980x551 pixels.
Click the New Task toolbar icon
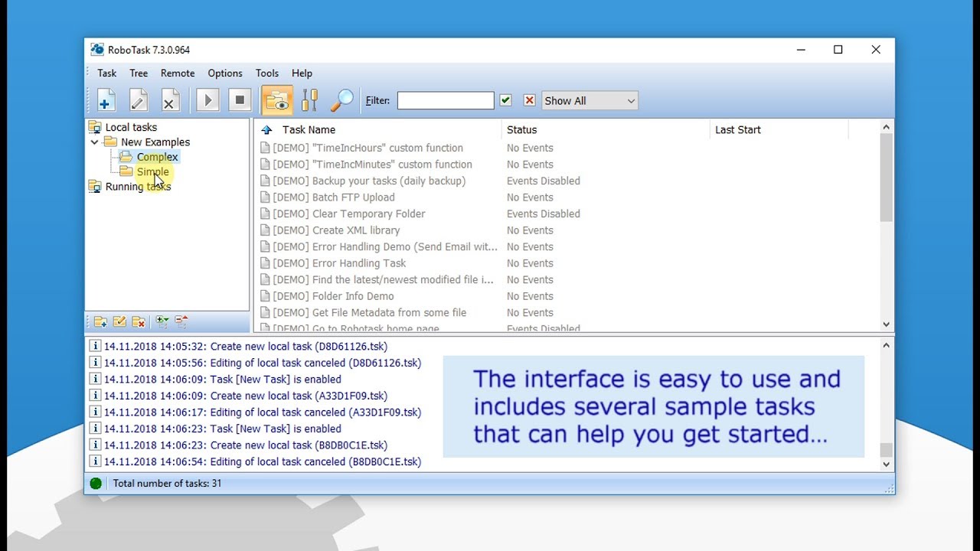click(106, 100)
